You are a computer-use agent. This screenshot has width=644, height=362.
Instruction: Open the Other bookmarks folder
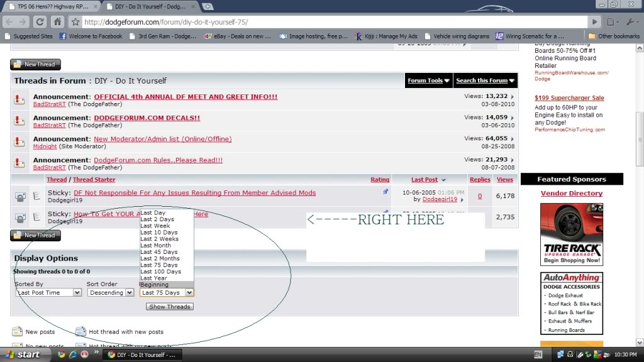[614, 36]
